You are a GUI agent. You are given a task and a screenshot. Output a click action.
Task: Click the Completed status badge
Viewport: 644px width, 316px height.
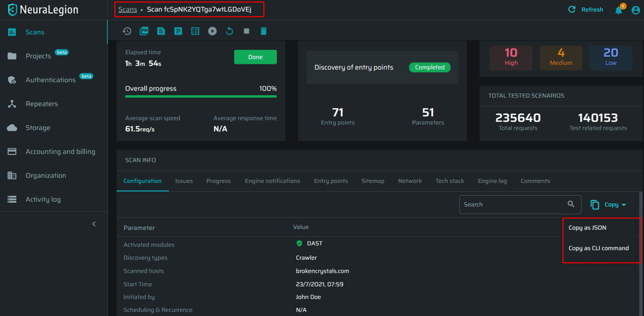tap(430, 67)
